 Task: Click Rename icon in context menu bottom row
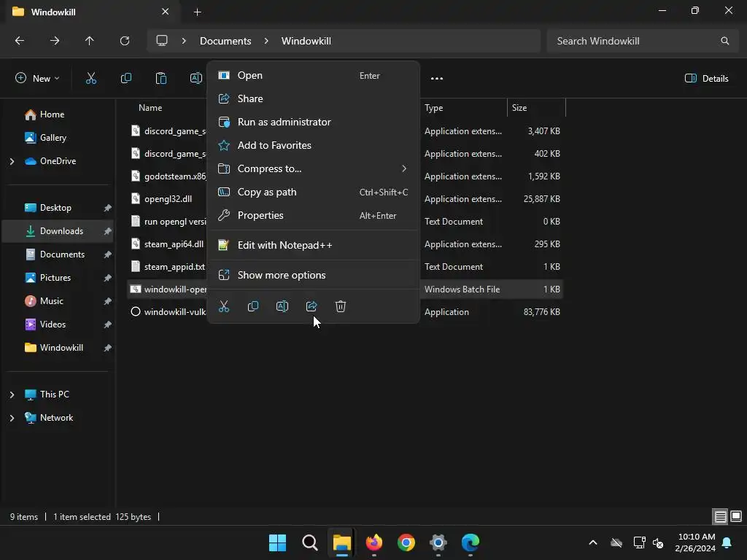(282, 306)
